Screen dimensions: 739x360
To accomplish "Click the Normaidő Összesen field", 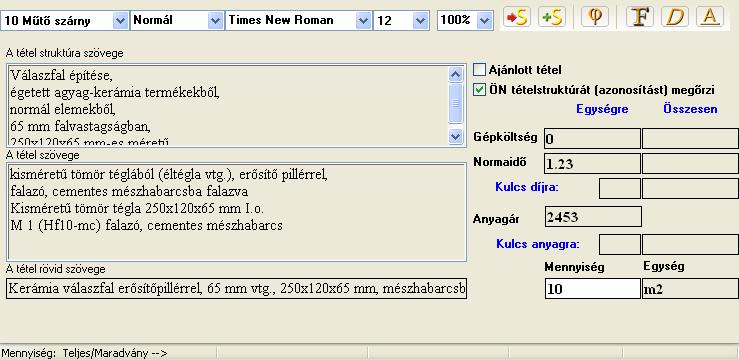I will [690, 164].
